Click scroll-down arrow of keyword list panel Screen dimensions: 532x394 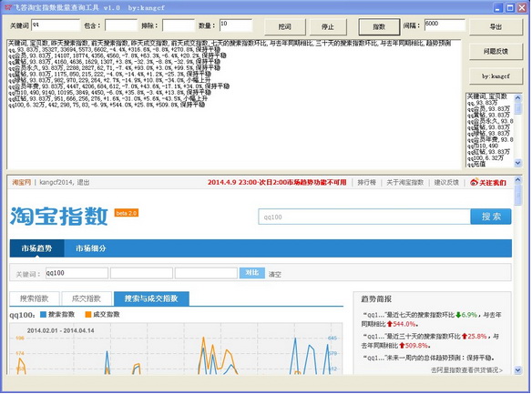pos(517,163)
